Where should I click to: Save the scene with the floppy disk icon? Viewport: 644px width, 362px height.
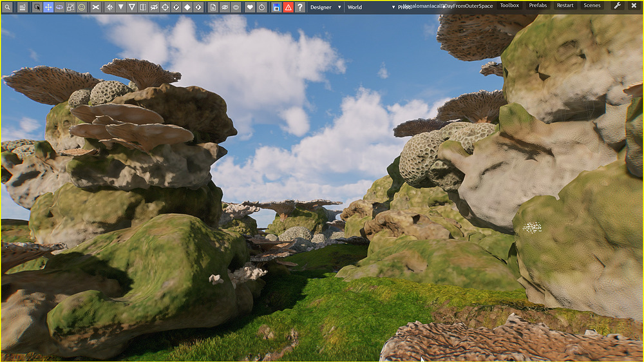click(x=276, y=7)
